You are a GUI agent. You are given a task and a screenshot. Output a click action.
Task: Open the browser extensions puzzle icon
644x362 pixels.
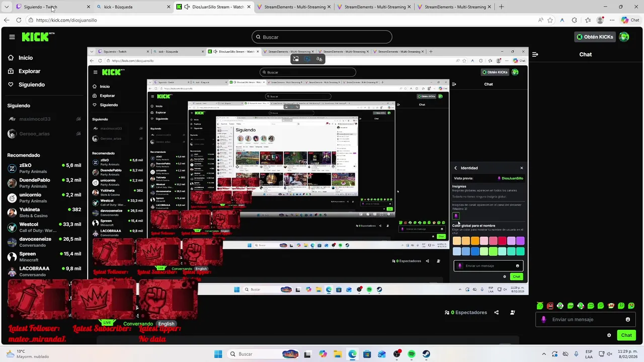point(575,20)
